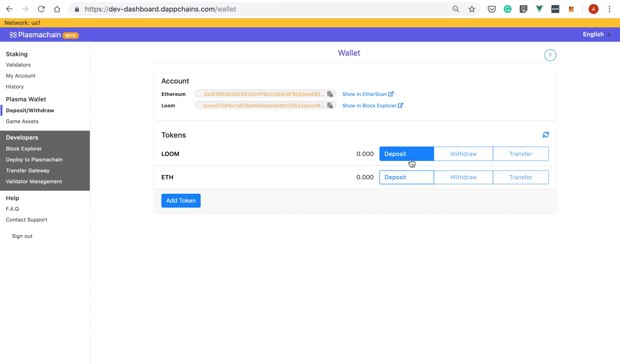Click the browser forward arrow

point(25,9)
